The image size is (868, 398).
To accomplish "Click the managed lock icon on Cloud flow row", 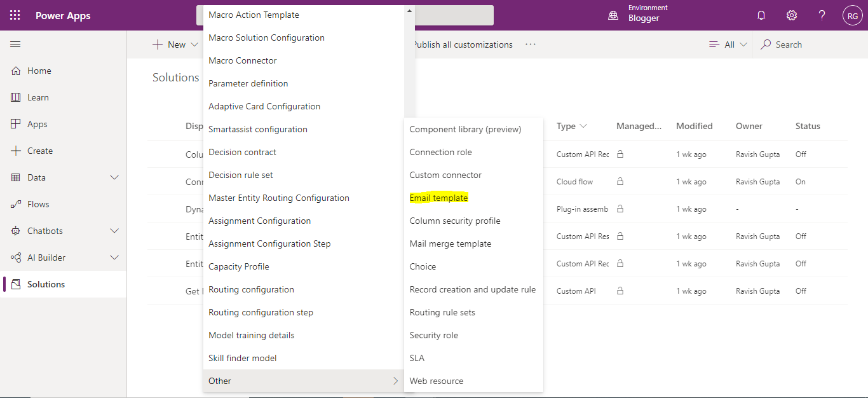I will [621, 182].
